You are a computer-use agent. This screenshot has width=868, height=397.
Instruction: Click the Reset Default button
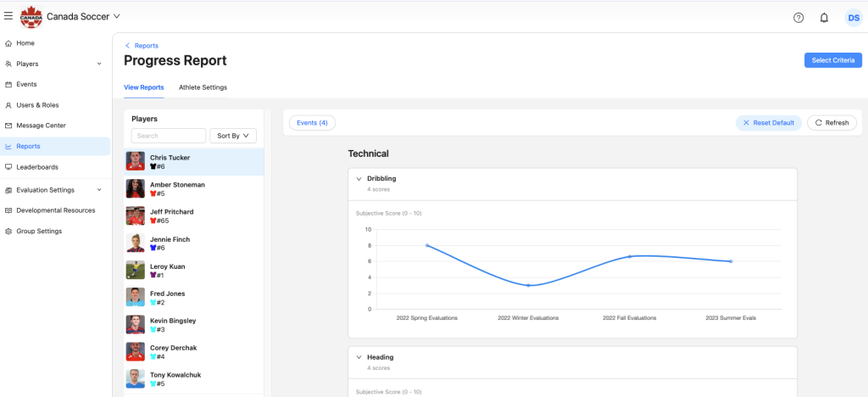[768, 123]
